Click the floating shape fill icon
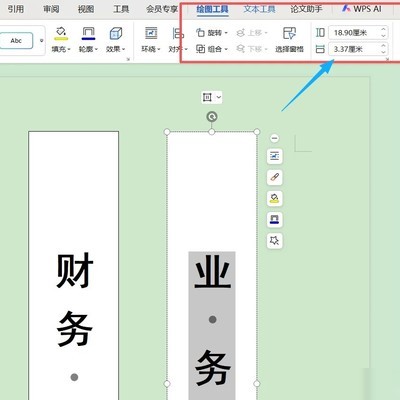 [x=275, y=198]
